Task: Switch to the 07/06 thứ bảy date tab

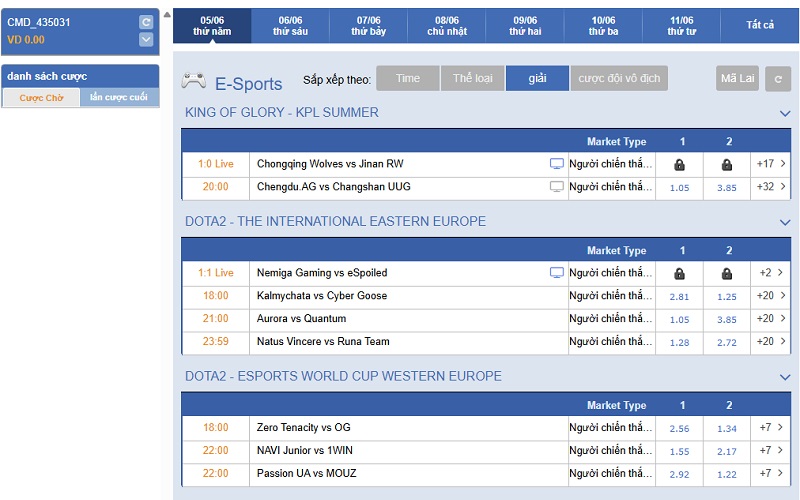Action: click(x=368, y=26)
